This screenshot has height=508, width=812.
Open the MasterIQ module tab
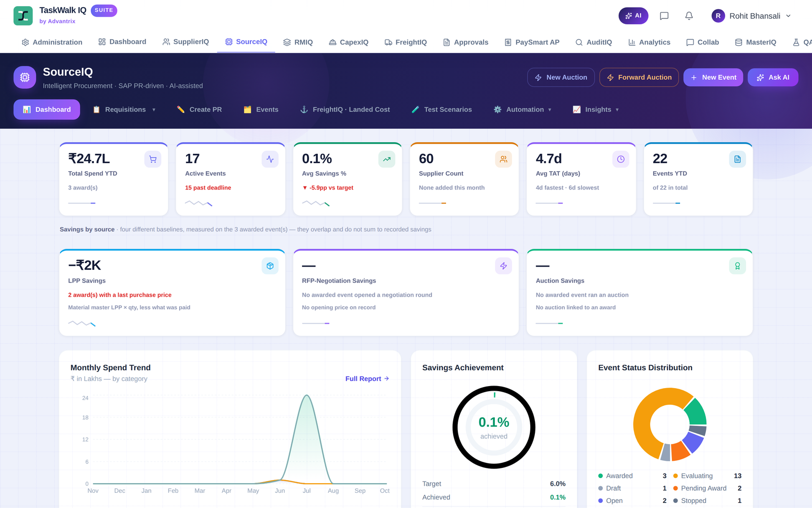point(756,42)
